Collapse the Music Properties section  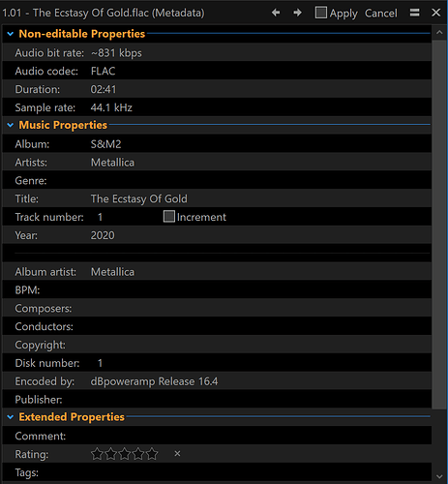click(11, 125)
